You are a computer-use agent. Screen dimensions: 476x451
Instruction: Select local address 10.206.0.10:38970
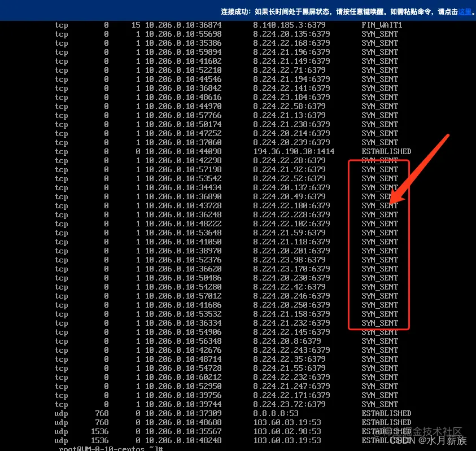pyautogui.click(x=184, y=251)
